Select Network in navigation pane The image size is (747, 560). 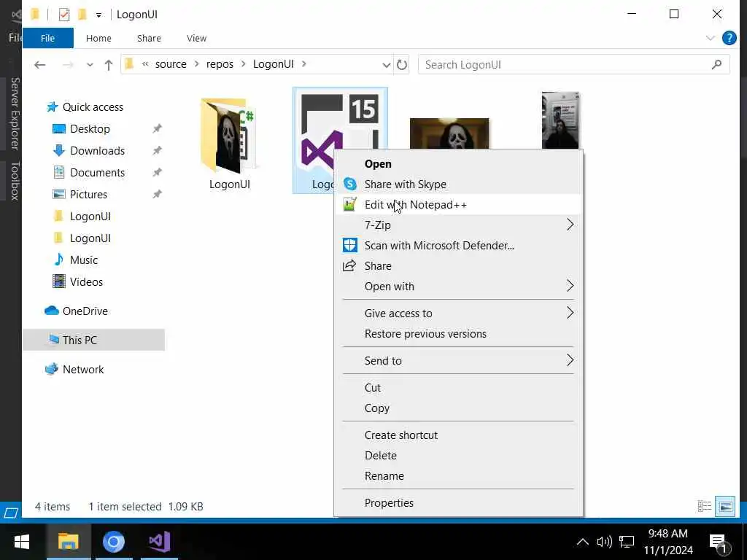point(83,370)
